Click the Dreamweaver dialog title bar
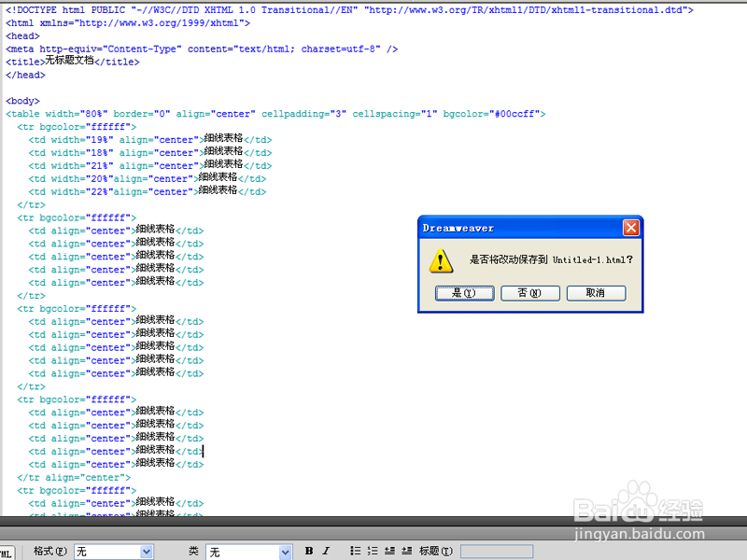The height and width of the screenshot is (560, 747). [x=530, y=228]
